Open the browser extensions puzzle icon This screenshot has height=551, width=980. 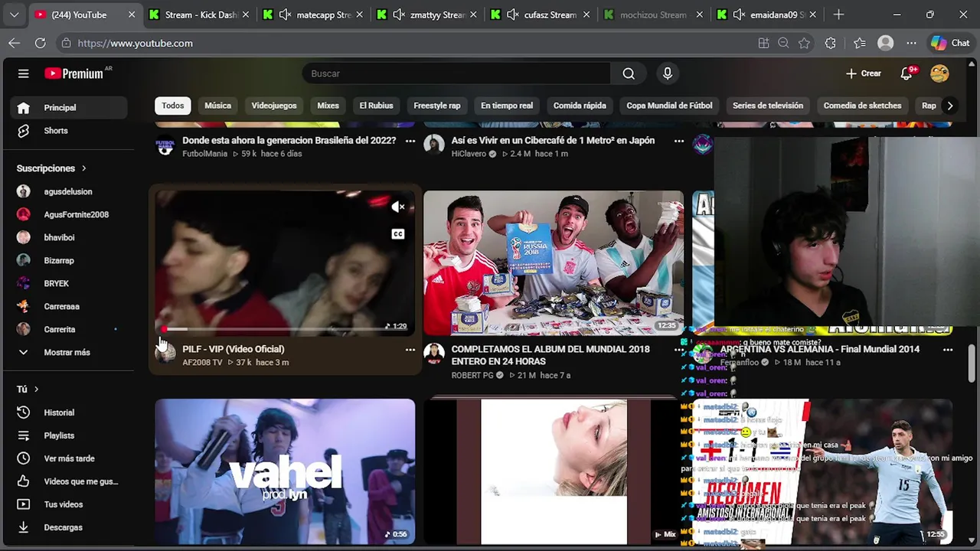click(830, 44)
